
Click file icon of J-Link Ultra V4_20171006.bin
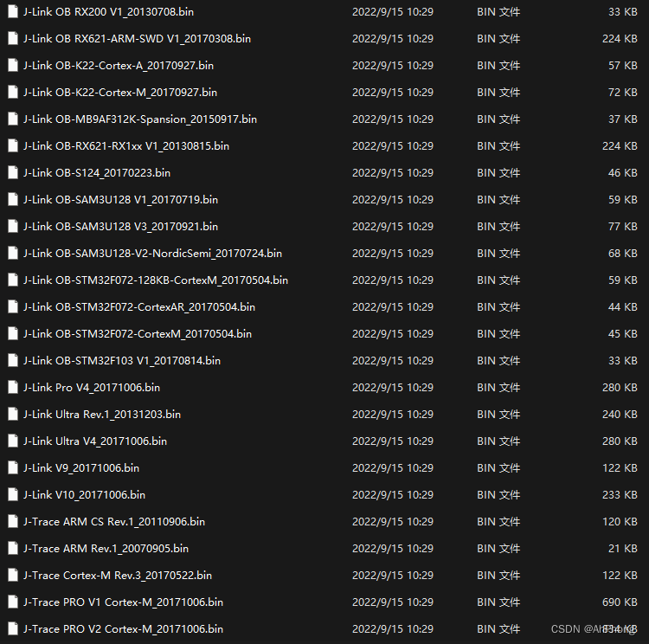pos(13,441)
